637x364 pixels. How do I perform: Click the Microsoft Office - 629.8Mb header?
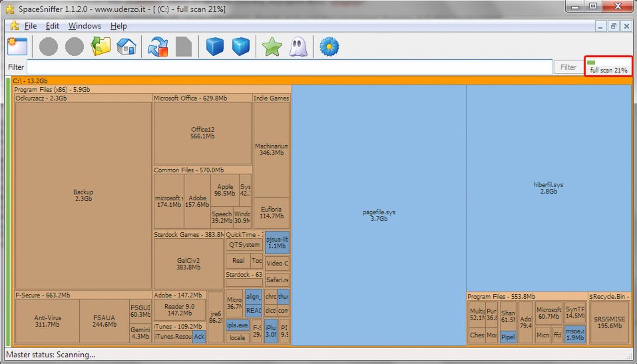pyautogui.click(x=203, y=98)
